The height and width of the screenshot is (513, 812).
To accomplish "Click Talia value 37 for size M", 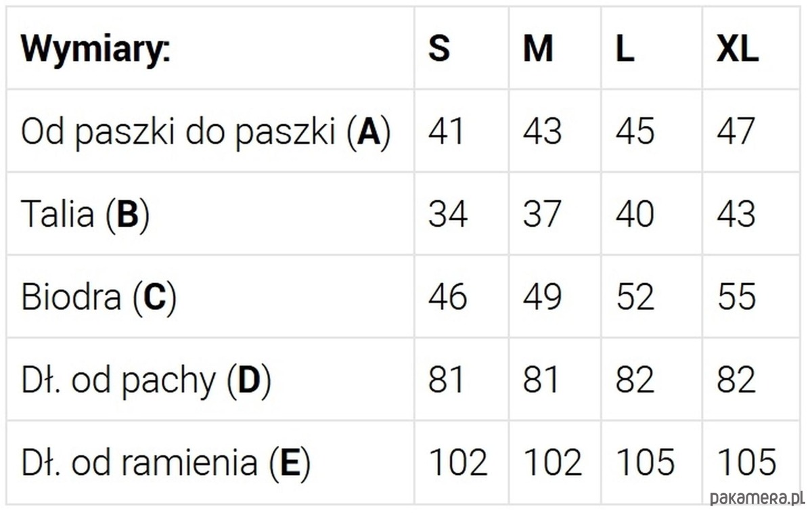I will tap(542, 214).
